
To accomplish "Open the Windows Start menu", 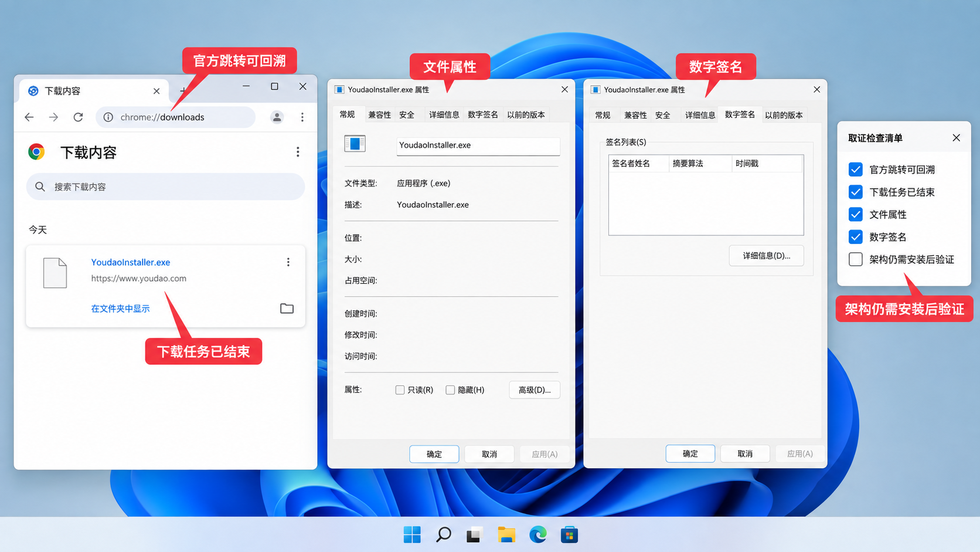I will pos(412,534).
